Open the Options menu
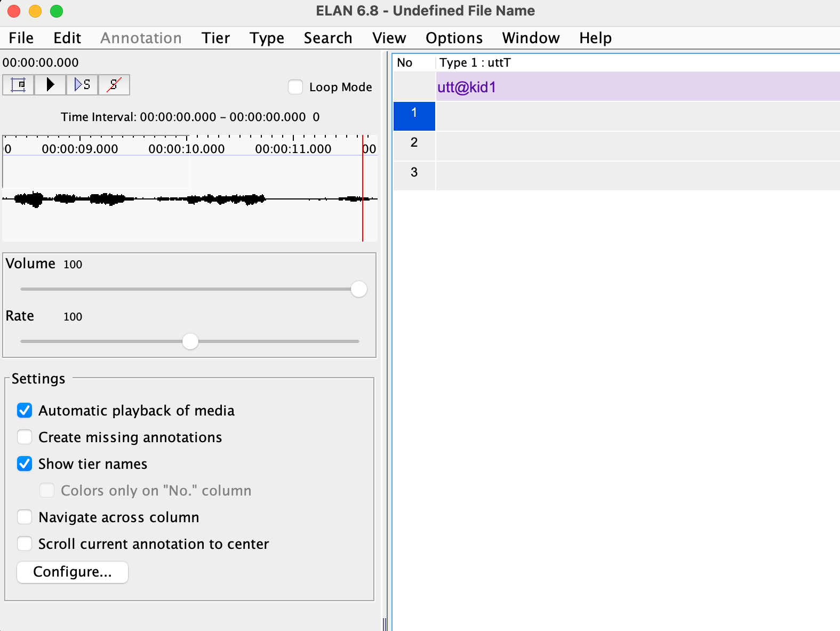This screenshot has width=840, height=631. [x=454, y=38]
